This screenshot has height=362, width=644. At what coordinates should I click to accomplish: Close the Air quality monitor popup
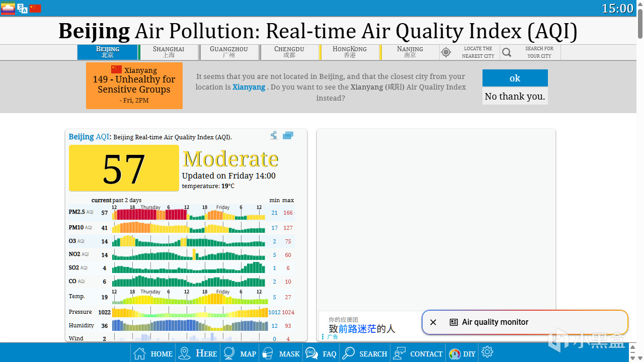(433, 322)
